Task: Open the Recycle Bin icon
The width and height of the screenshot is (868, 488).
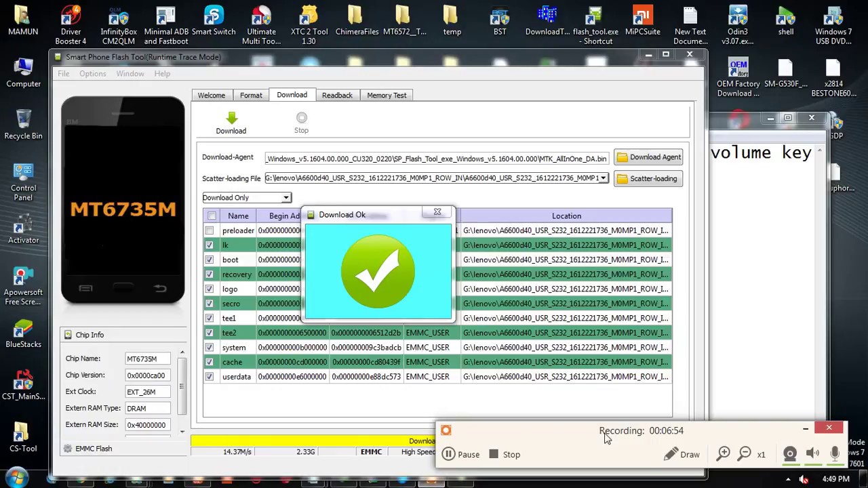Action: point(23,125)
